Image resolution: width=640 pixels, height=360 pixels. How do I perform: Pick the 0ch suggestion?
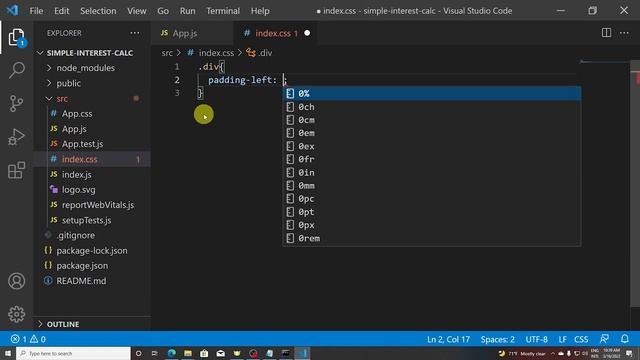432,107
